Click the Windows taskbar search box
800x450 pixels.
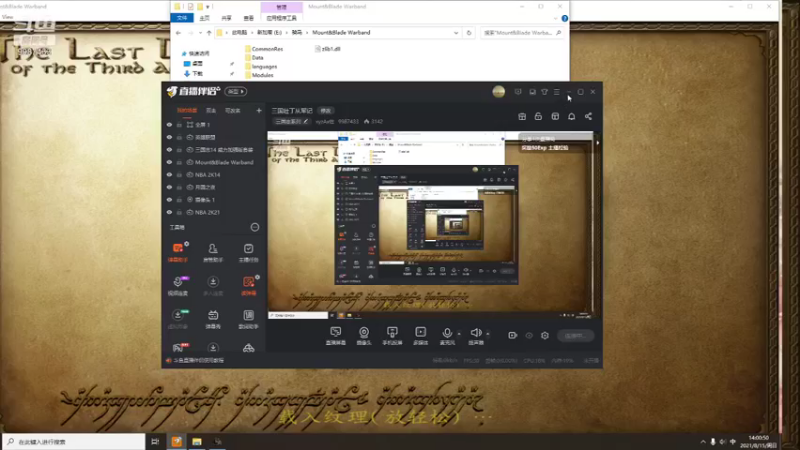[x=74, y=441]
